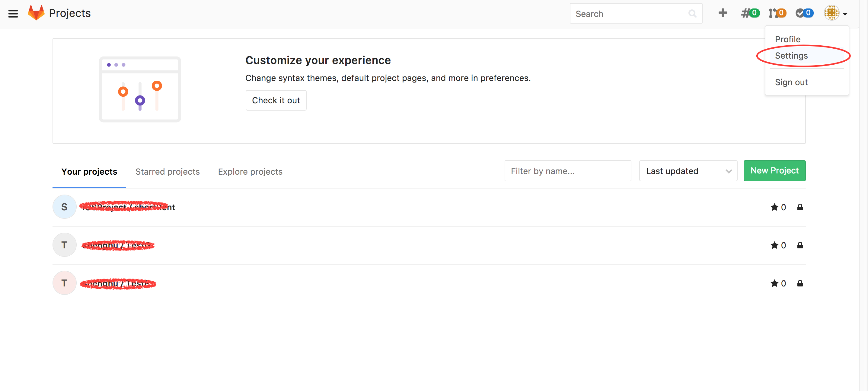This screenshot has width=868, height=391.
Task: Switch to Explore projects tab
Action: pyautogui.click(x=250, y=172)
